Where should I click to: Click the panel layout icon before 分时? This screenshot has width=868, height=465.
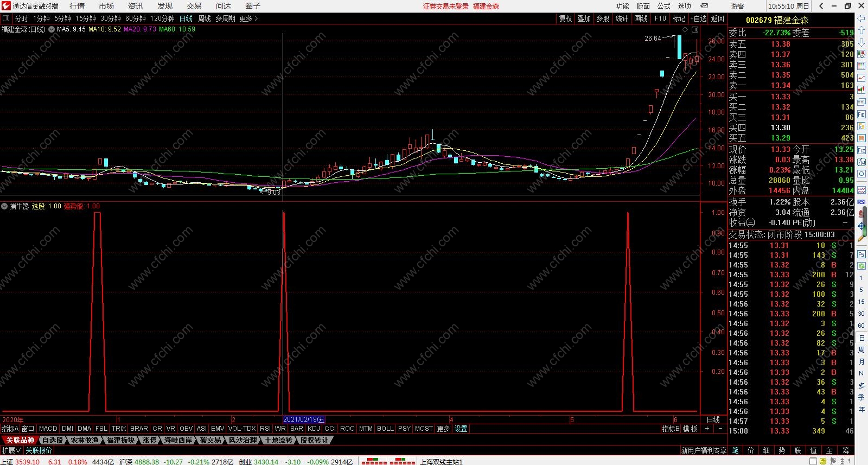pos(6,18)
